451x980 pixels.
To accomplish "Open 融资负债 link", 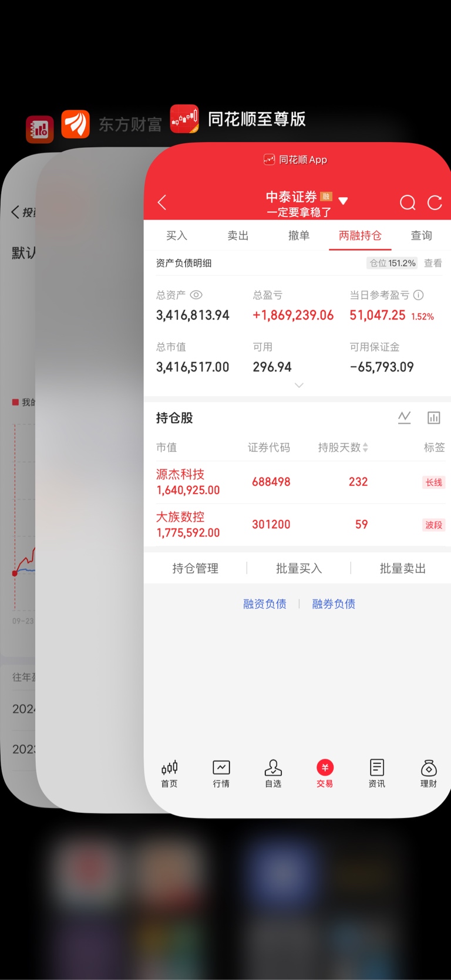I will (265, 604).
